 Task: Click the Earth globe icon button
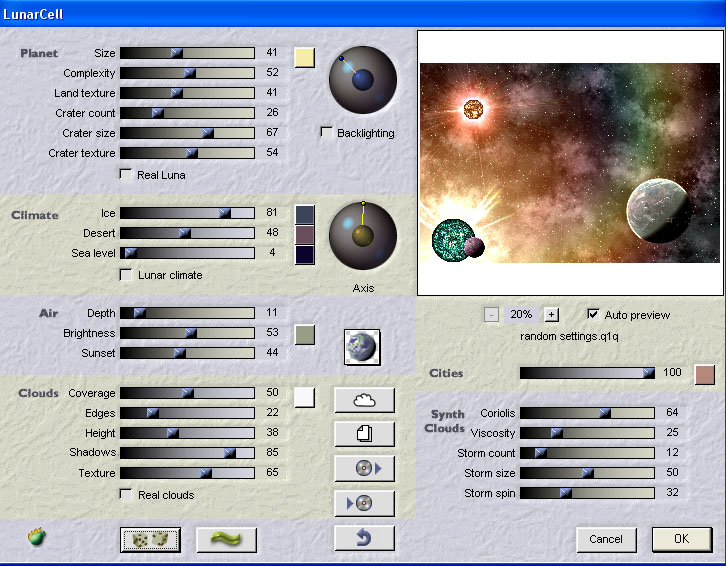(361, 346)
